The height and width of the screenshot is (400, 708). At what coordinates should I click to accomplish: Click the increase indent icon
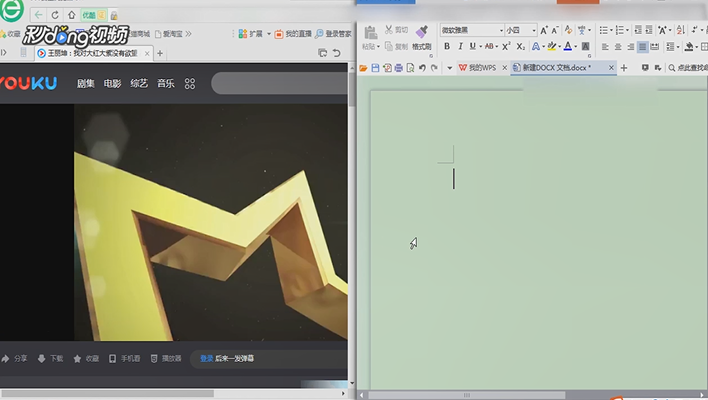649,30
